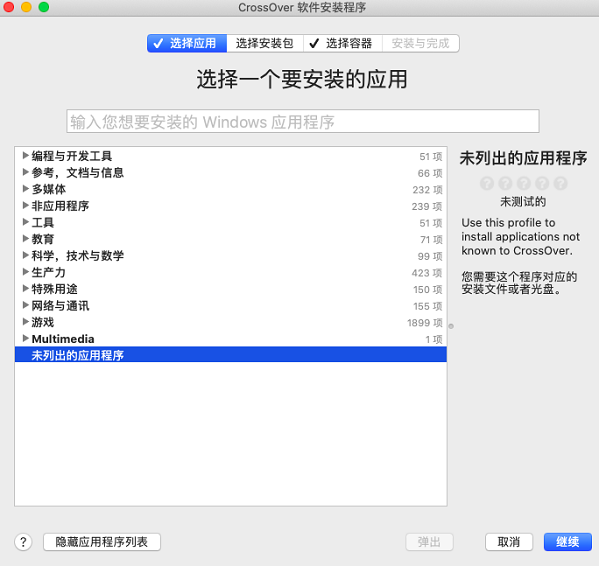
Task: Expand the 编程与开发工具 category
Action: click(x=26, y=155)
